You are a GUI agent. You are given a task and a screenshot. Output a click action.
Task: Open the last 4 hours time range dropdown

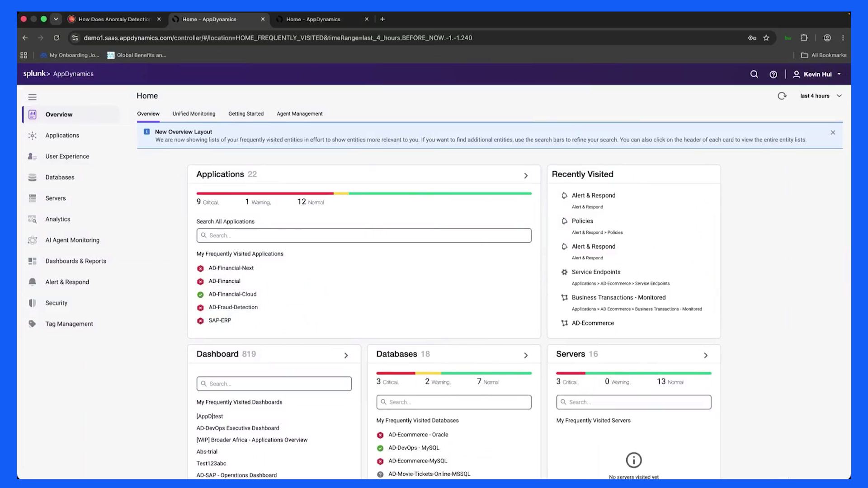(x=821, y=96)
